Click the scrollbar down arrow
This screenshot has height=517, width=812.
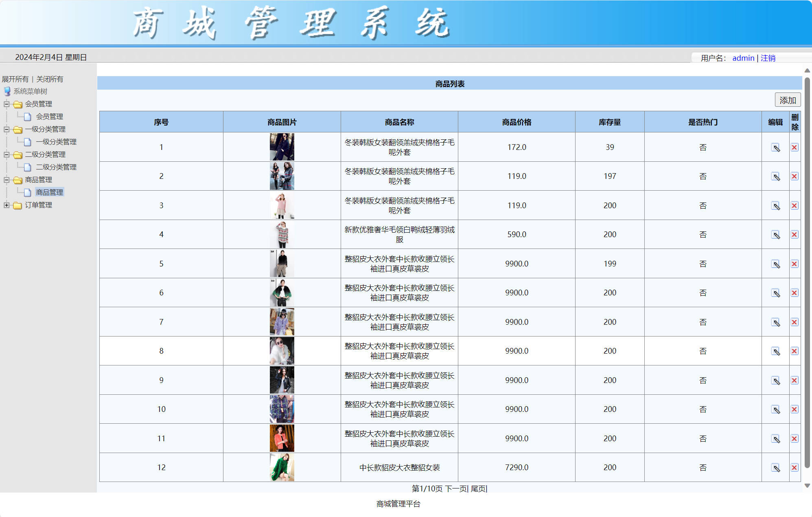807,486
